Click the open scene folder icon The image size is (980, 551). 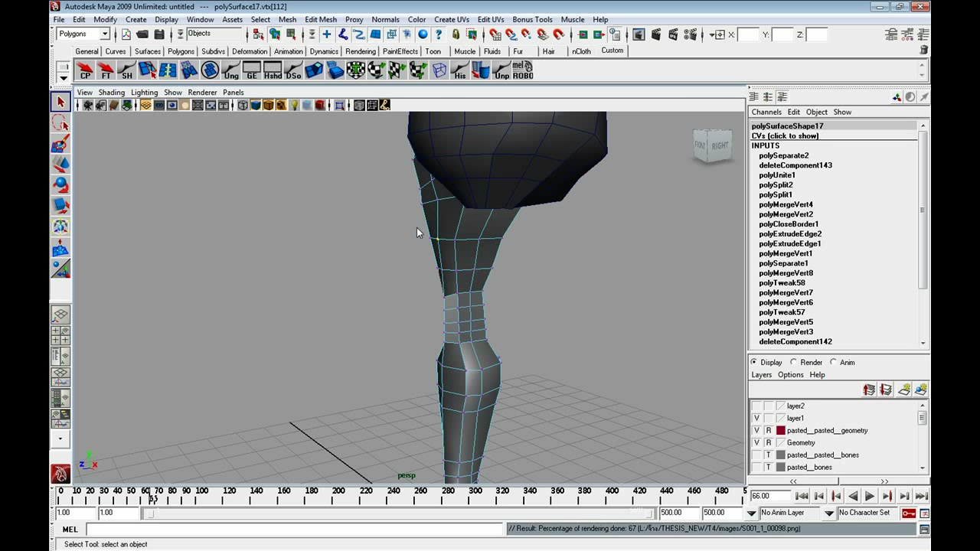[142, 34]
